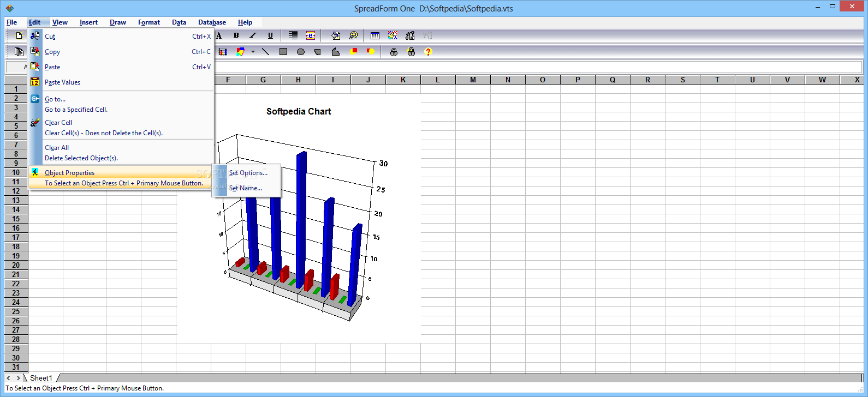Open the File menu
868x397 pixels.
(12, 22)
